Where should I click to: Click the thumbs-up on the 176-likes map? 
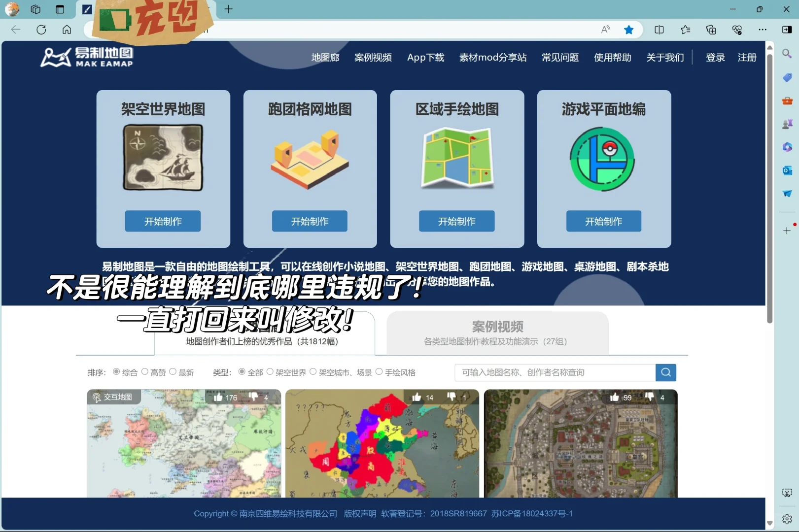(x=218, y=397)
